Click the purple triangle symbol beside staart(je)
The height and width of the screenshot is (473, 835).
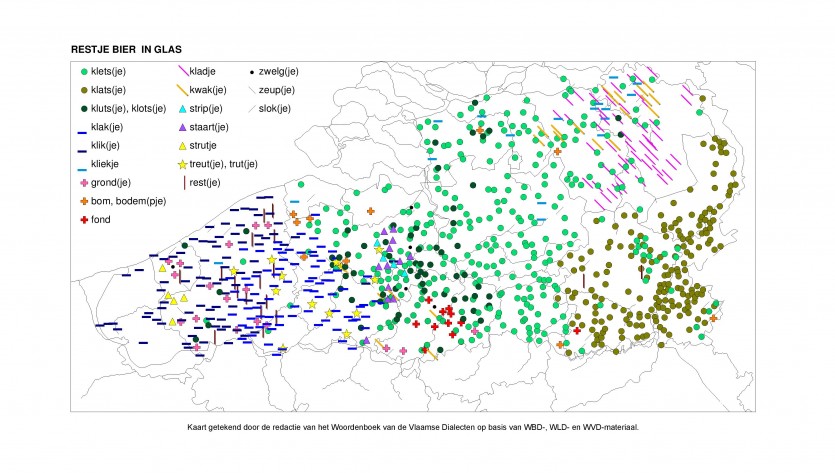(x=183, y=127)
